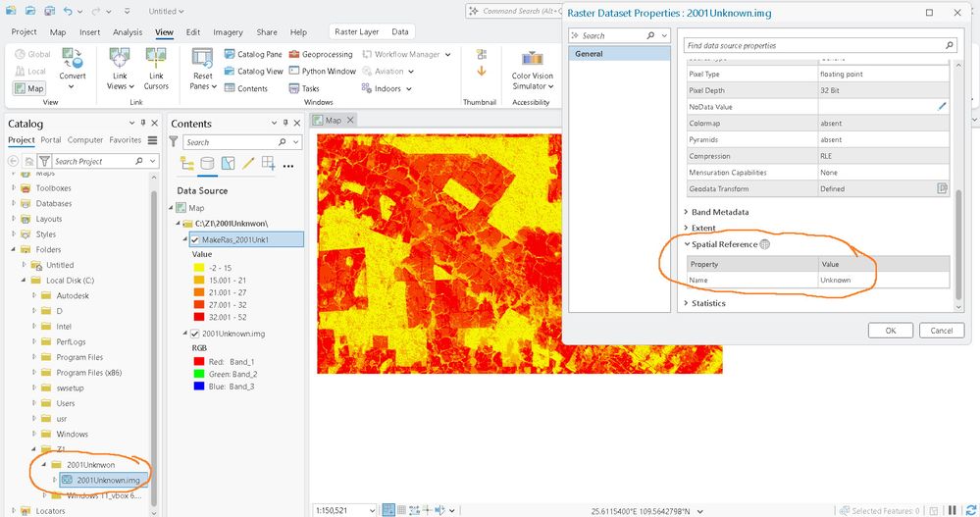Screen dimensions: 980x517
Task: Collapse the Spatial Reference section
Action: click(x=687, y=244)
